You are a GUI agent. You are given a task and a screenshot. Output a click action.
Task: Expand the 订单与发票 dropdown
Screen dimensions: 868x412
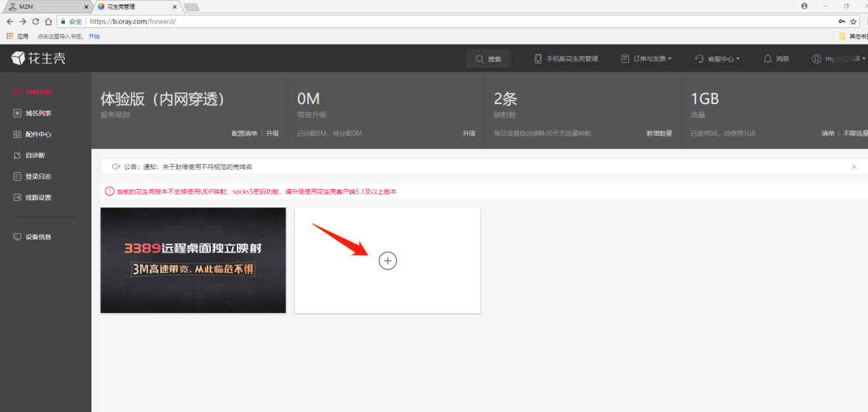click(646, 59)
